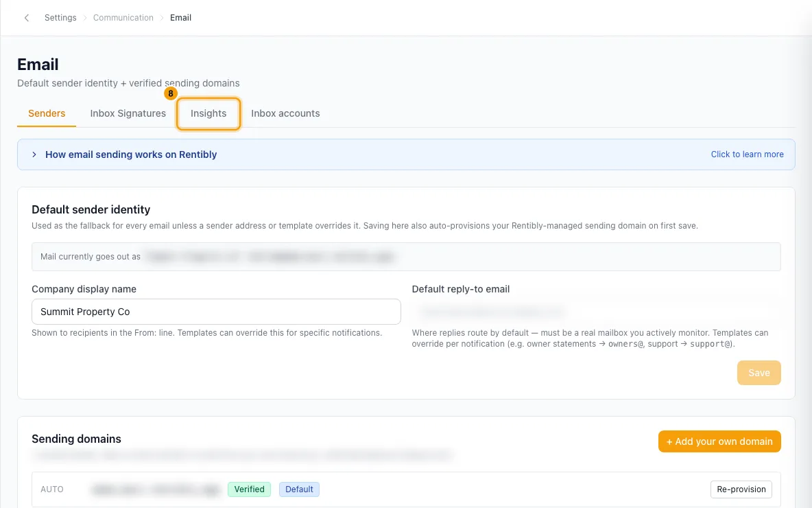Open the Settings breadcrumb link
This screenshot has width=812, height=508.
tap(60, 18)
